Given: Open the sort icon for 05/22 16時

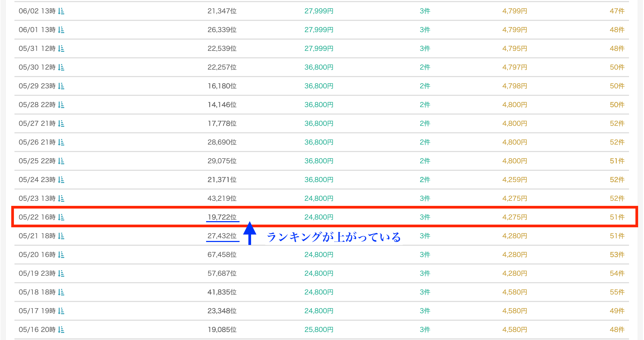Looking at the screenshot, I should coord(61,217).
